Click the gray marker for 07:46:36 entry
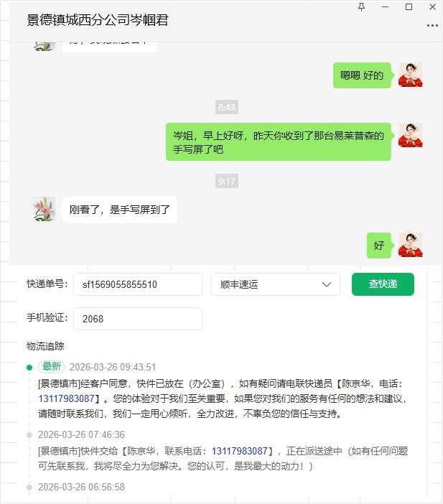 point(29,435)
